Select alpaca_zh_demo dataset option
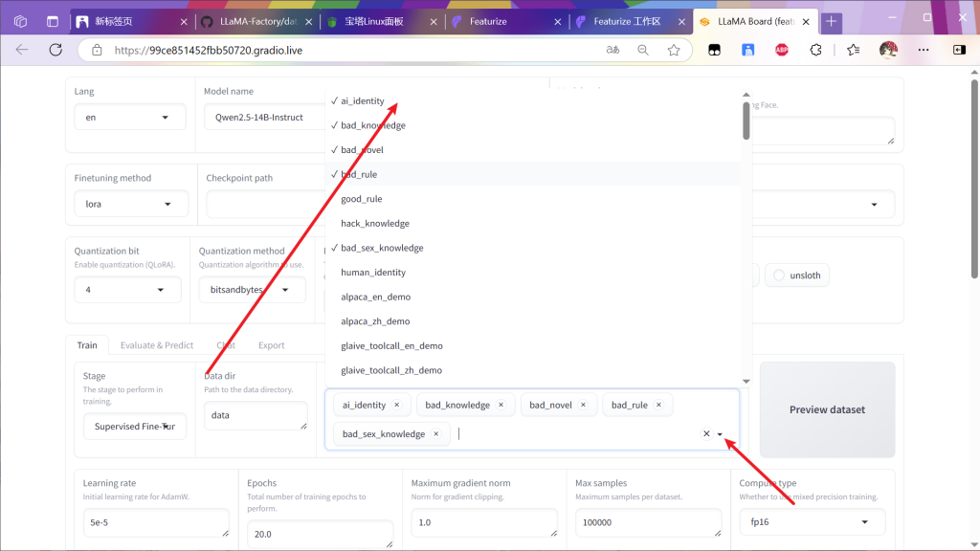 point(532,321)
